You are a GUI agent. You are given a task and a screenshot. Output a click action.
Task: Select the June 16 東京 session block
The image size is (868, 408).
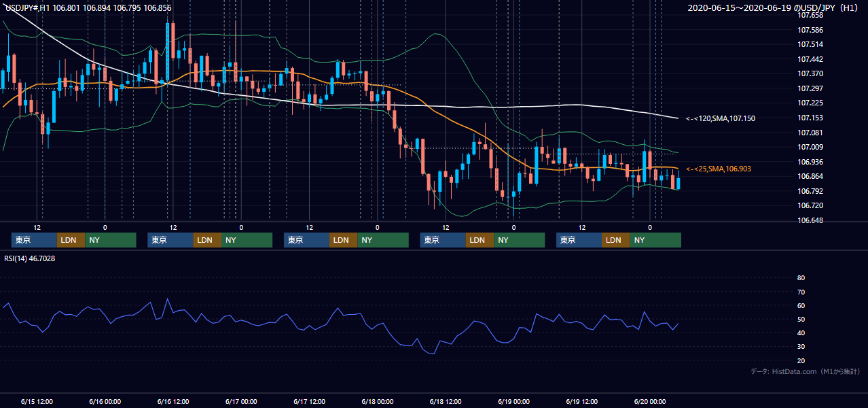click(170, 240)
